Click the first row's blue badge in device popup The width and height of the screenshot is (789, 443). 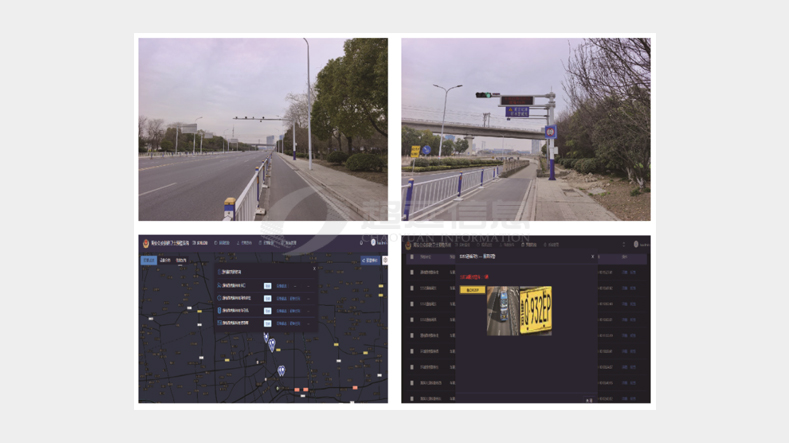267,285
